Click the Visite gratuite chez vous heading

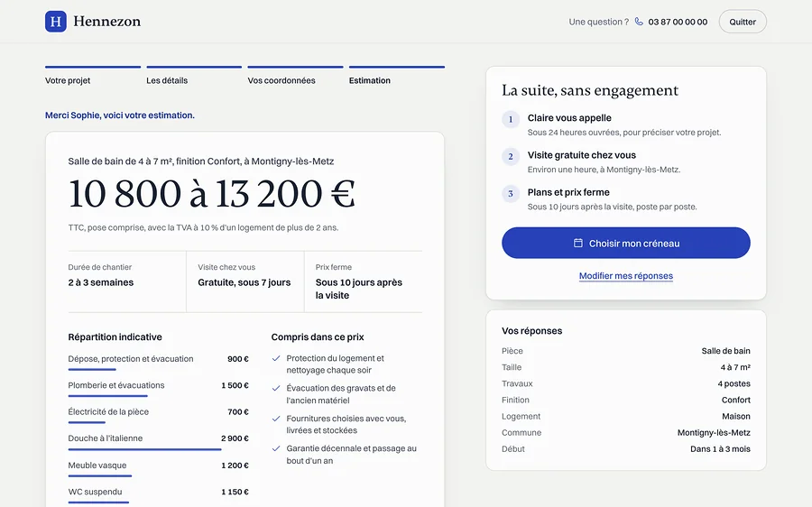(x=582, y=155)
